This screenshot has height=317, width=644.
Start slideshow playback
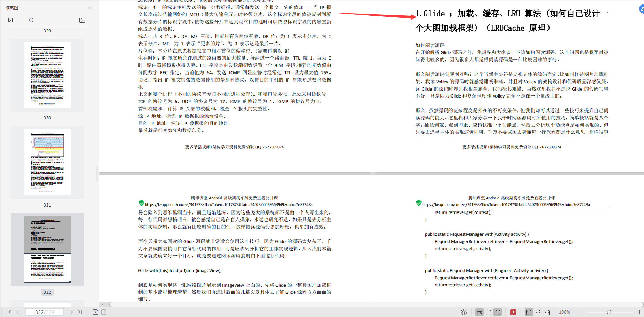[x=513, y=312]
